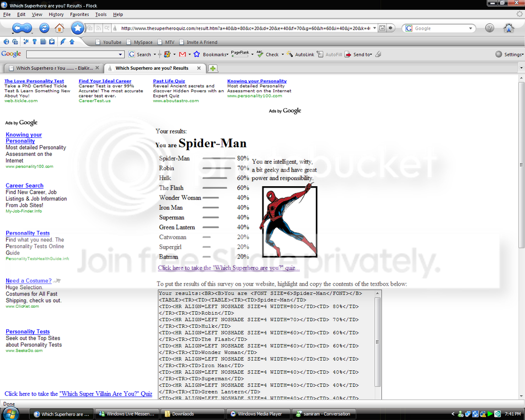Open the address bar history dropdown
Viewport: 525px width, 420px height.
(x=374, y=28)
